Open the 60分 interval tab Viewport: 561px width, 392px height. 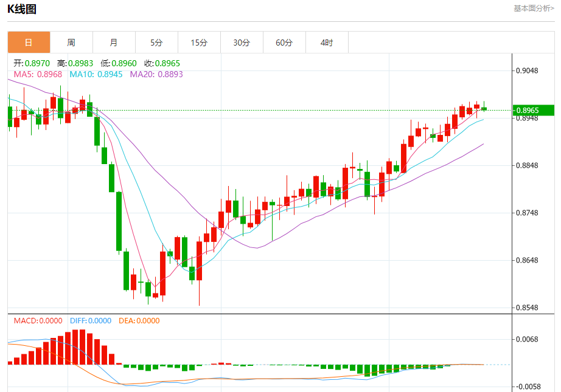pyautogui.click(x=284, y=43)
